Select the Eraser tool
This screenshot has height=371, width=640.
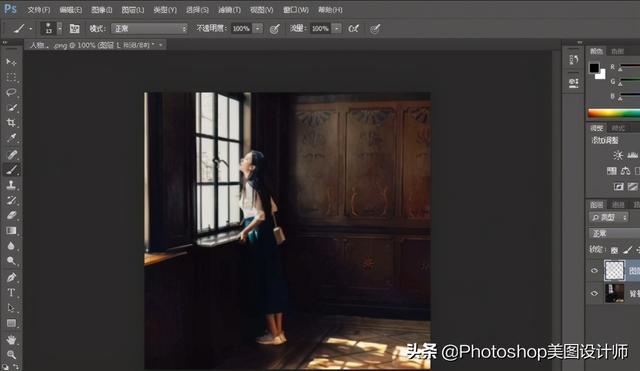coord(11,215)
